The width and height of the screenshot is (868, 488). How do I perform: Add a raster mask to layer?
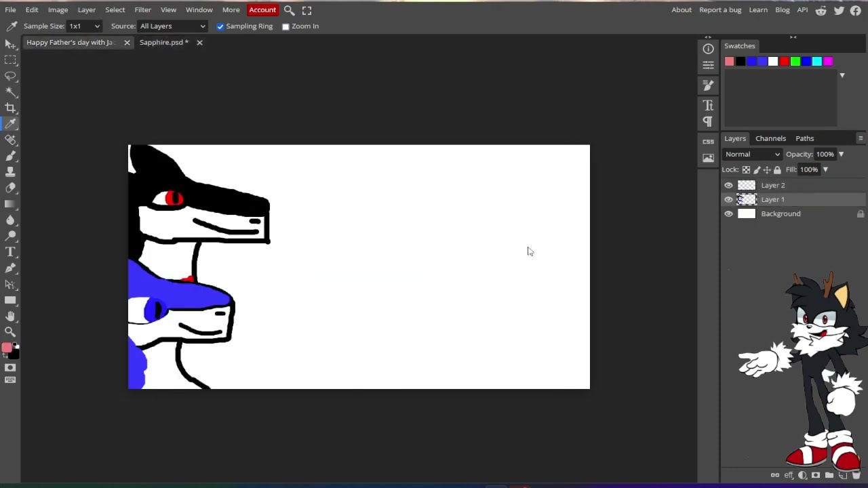click(x=816, y=476)
